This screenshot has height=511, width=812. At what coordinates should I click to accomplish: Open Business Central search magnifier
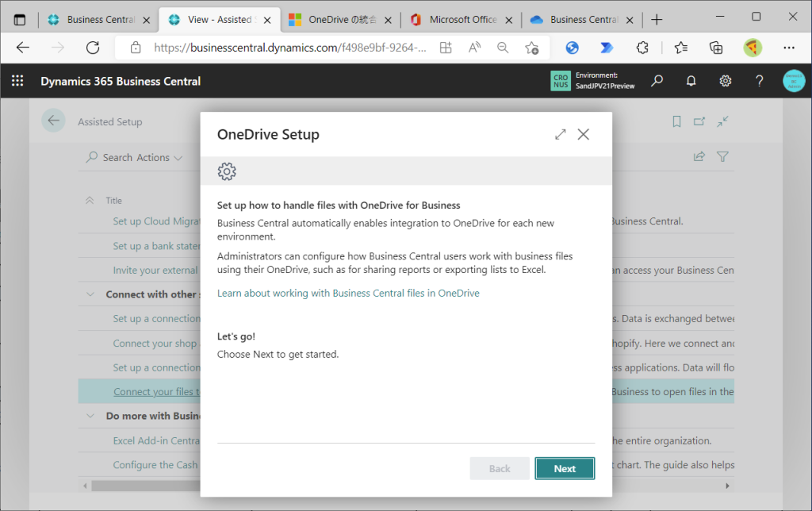click(657, 81)
